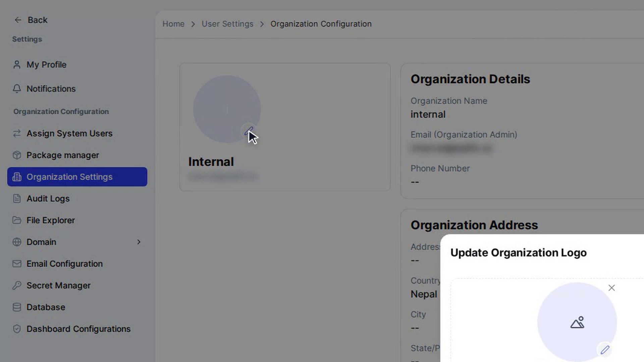Click the Database cylinder icon
This screenshot has height=362, width=644.
17,307
